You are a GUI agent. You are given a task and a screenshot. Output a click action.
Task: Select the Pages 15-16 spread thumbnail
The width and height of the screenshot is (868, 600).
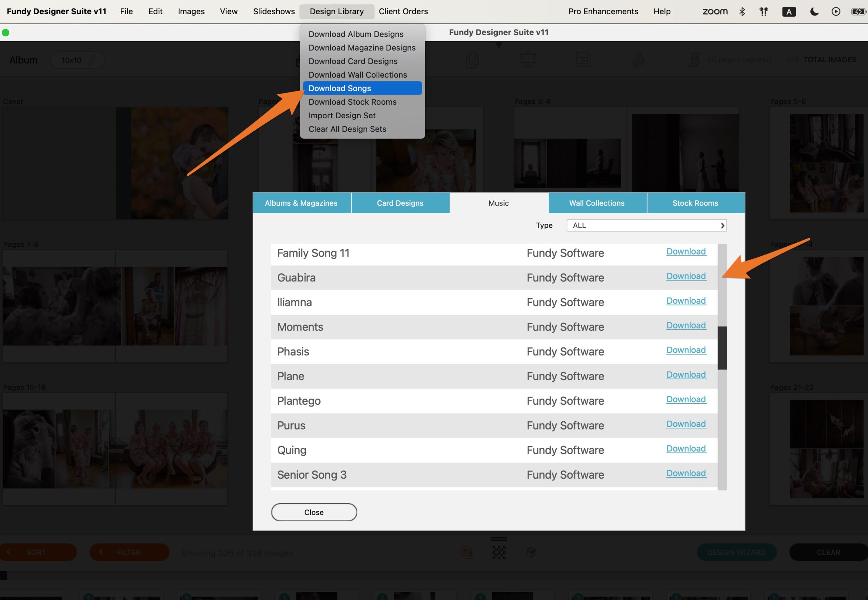pyautogui.click(x=115, y=449)
